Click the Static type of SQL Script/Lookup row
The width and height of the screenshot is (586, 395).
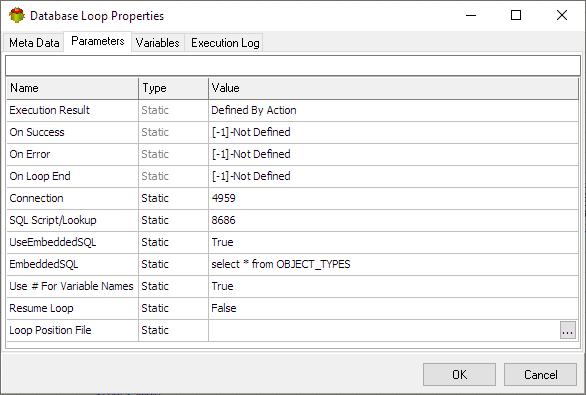pyautogui.click(x=155, y=220)
